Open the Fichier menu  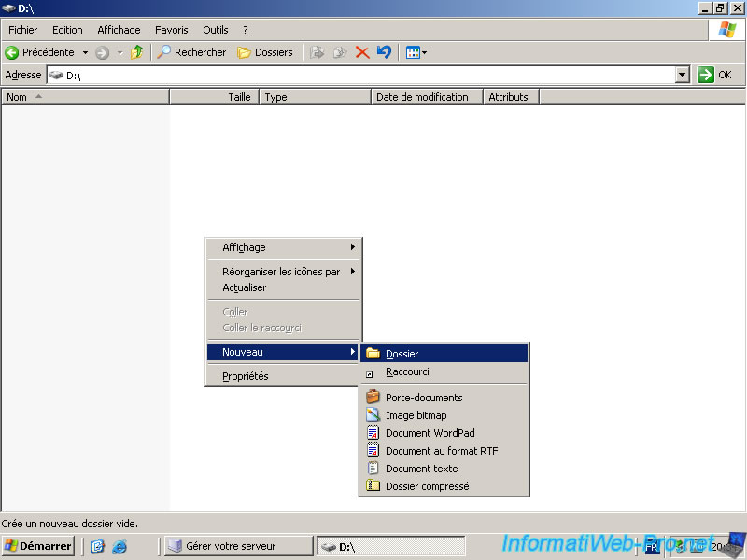coord(21,30)
